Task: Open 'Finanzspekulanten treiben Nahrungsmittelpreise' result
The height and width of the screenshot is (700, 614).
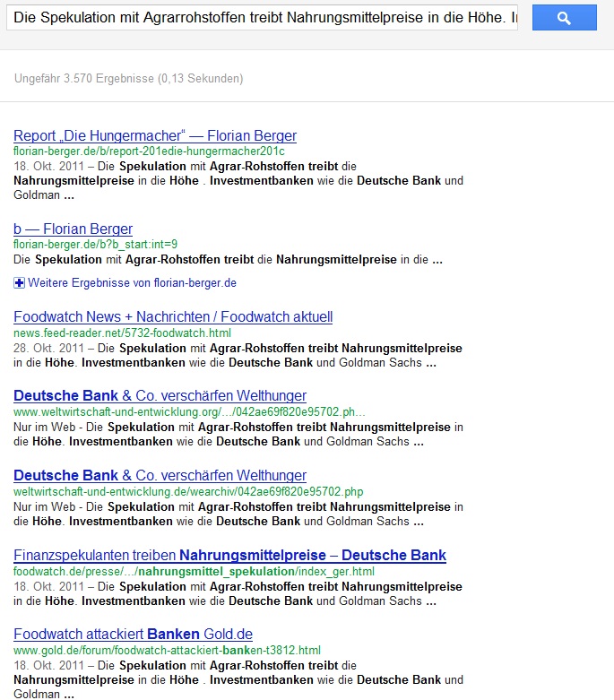Action: [229, 555]
